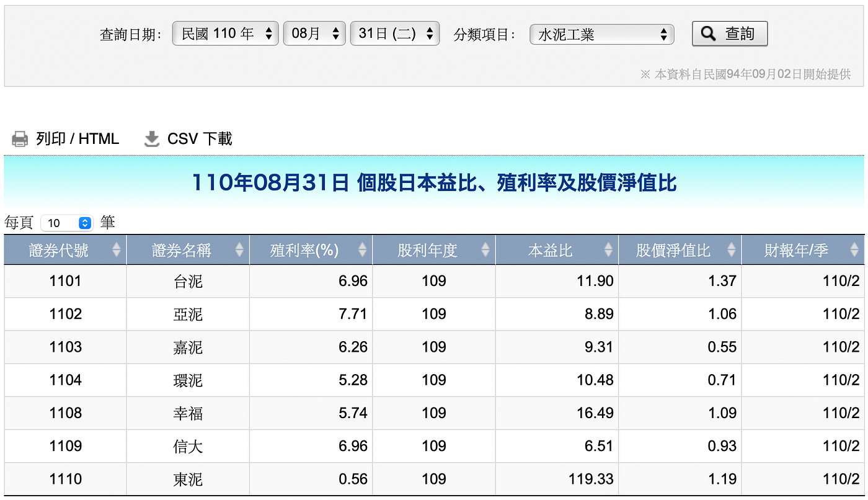The image size is (868, 500).
Task: Click stock code 1104
Action: [x=66, y=380]
